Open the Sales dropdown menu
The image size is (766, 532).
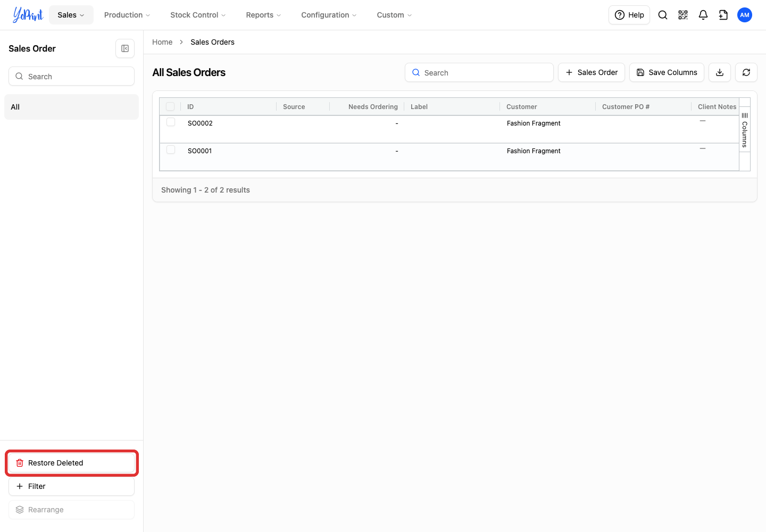[x=71, y=15]
